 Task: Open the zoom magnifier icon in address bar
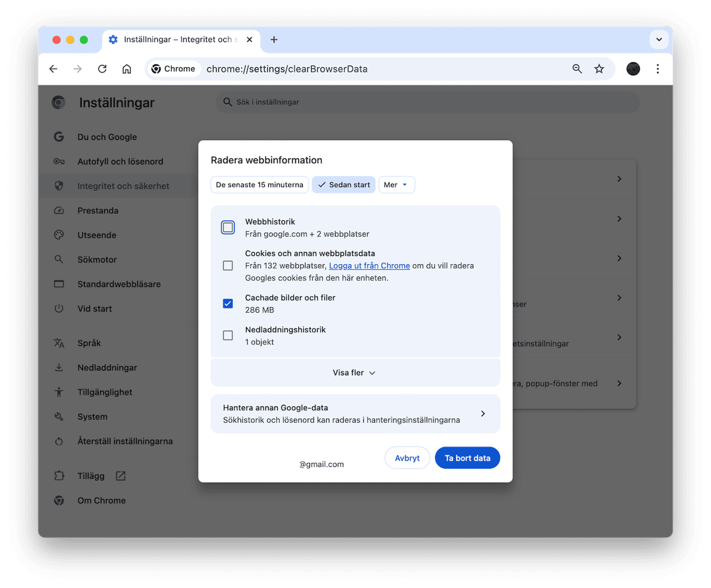[x=577, y=69]
